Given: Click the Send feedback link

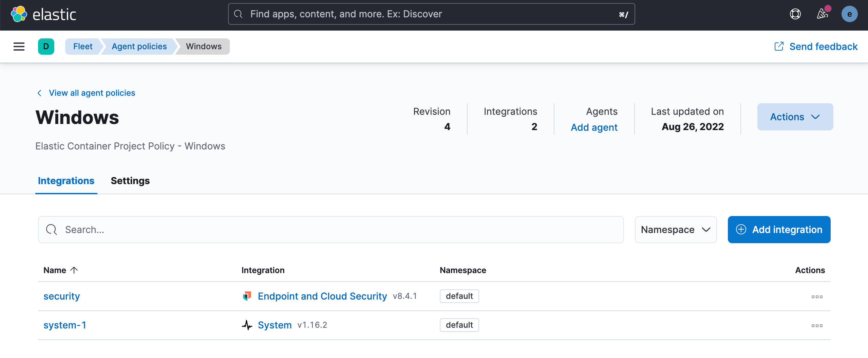Looking at the screenshot, I should tap(816, 47).
